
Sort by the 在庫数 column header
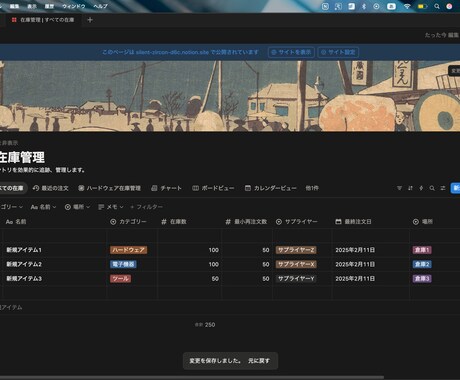tap(174, 222)
